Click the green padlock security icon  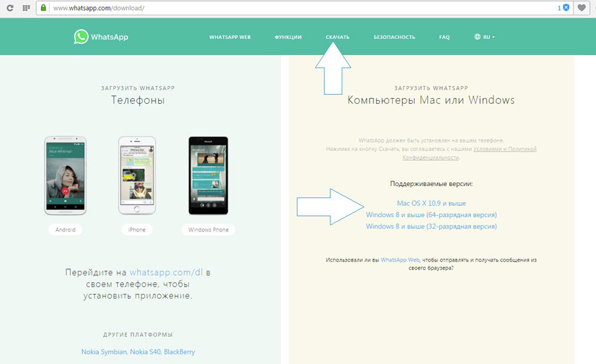43,7
